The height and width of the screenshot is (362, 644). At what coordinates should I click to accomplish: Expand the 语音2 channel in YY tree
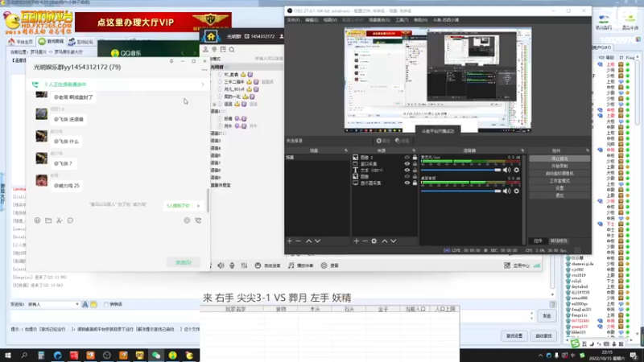coord(218,134)
